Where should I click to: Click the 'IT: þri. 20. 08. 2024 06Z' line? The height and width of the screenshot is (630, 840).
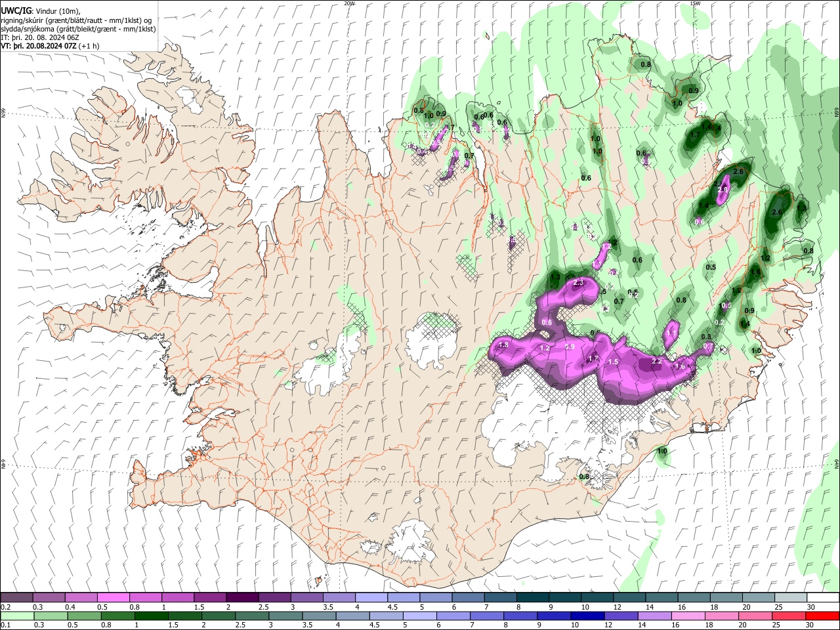click(x=40, y=37)
